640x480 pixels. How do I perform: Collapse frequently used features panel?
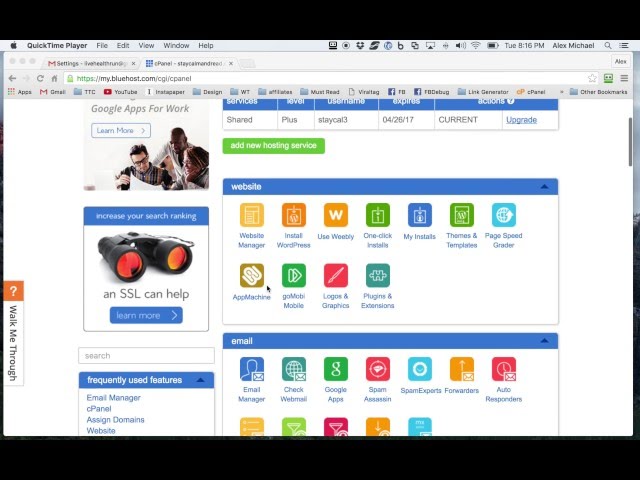[200, 380]
